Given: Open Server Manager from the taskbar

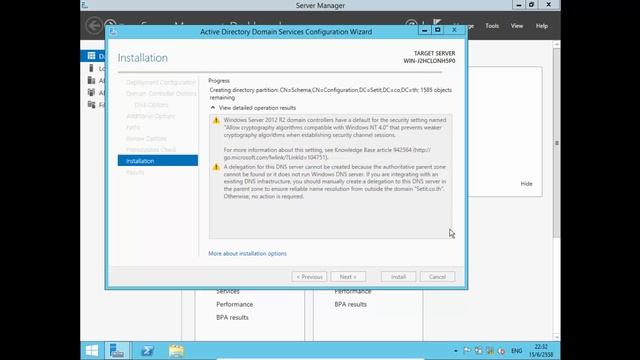Looking at the screenshot, I should (117, 351).
